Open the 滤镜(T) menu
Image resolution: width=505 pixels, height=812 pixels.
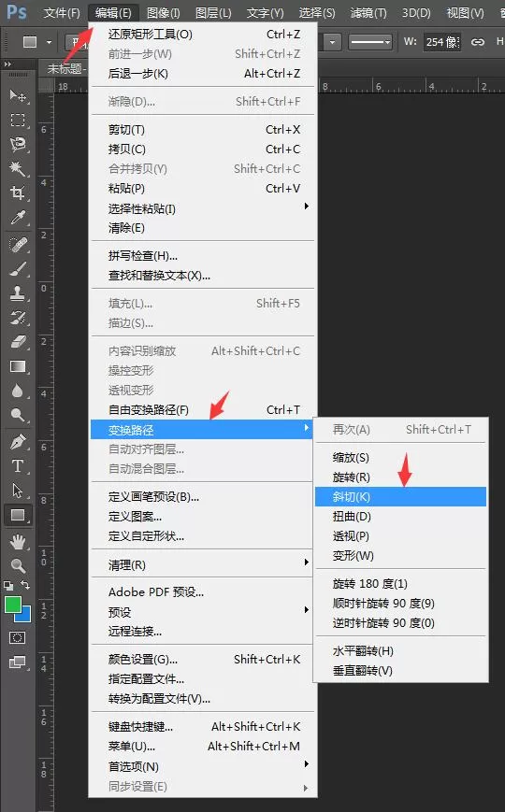pos(368,12)
